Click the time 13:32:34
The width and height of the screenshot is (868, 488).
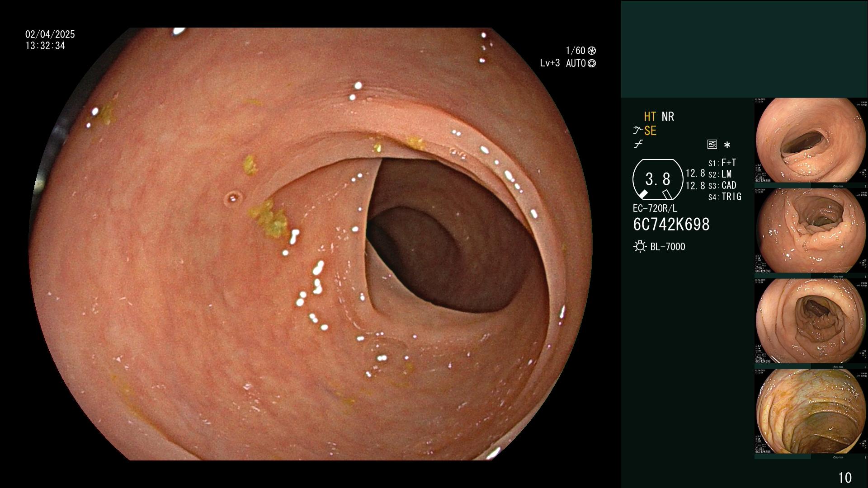pyautogui.click(x=45, y=46)
